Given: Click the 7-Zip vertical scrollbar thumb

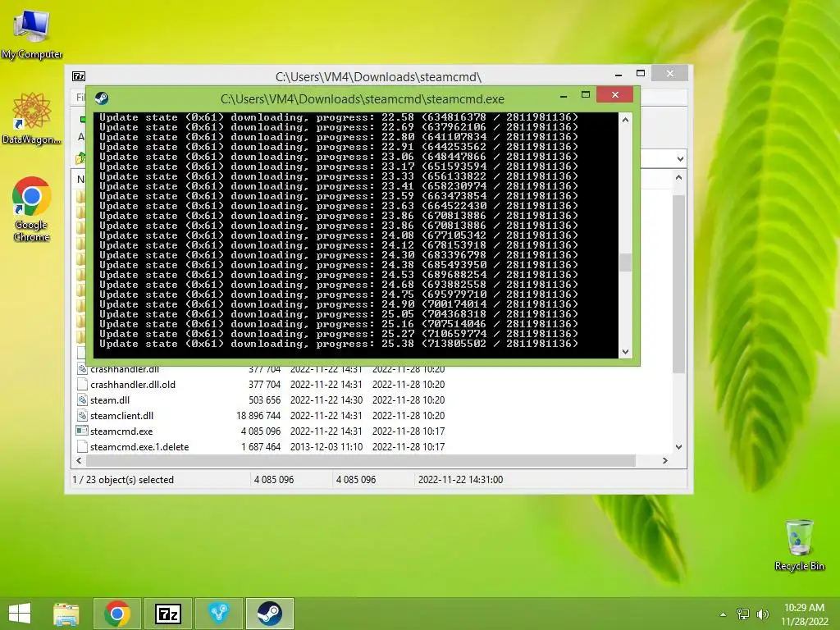Looking at the screenshot, I should pyautogui.click(x=678, y=284).
